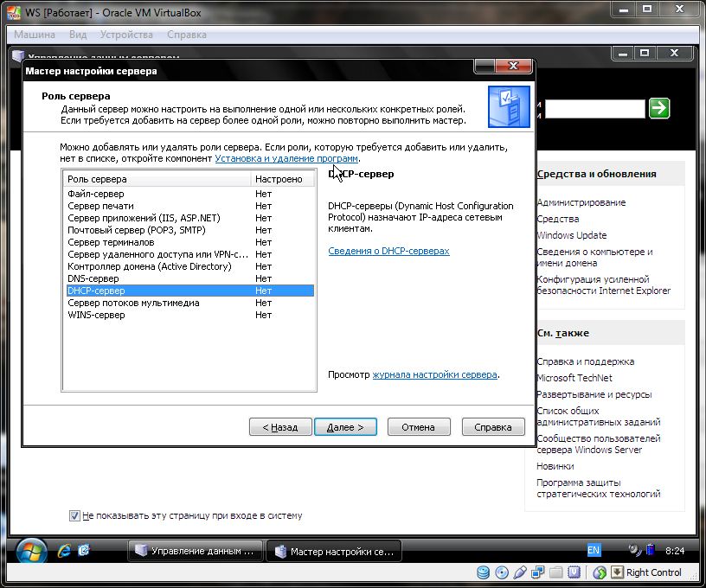Click the EN language indicator

tap(594, 550)
